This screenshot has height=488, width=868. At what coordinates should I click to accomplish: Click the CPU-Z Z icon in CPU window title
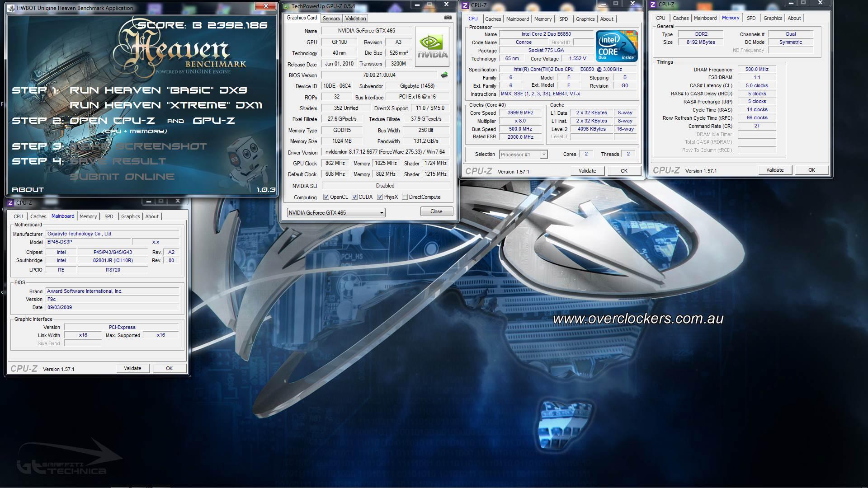tap(465, 5)
